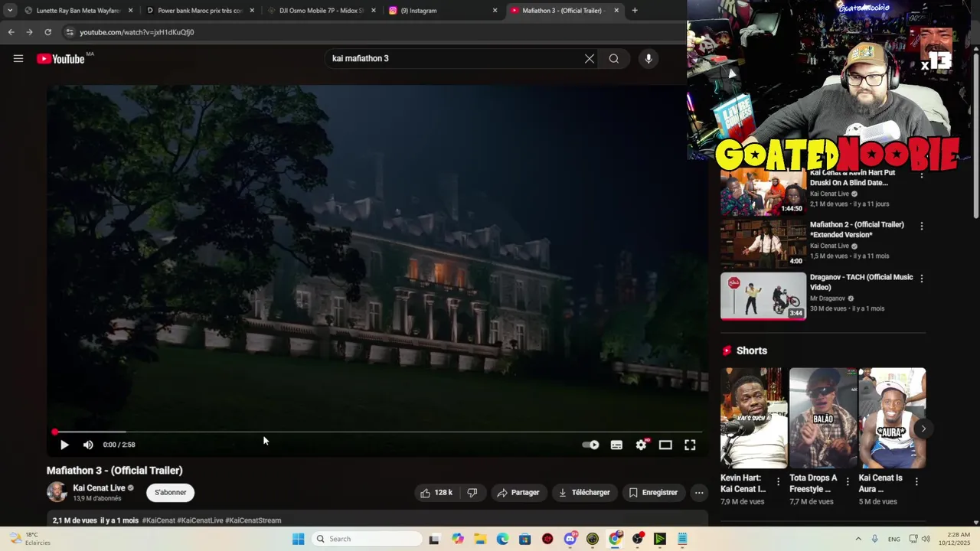Open the Kai Cenat Live channel name
The width and height of the screenshot is (980, 551).
pyautogui.click(x=99, y=488)
